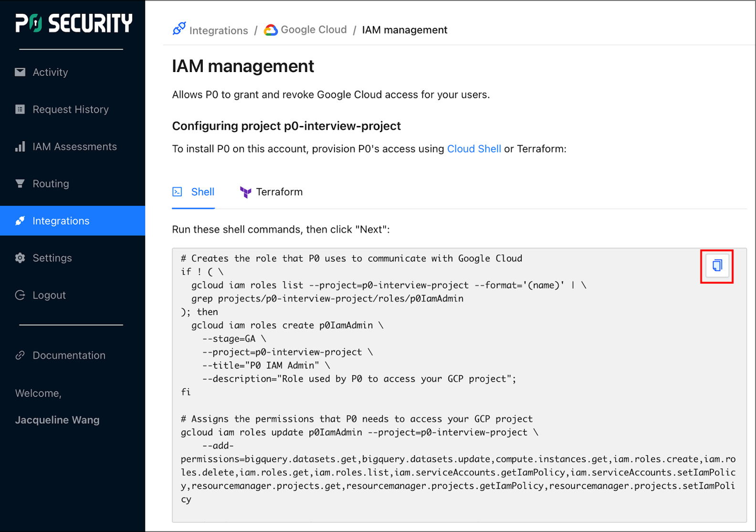The image size is (756, 532).
Task: Click the P0 Security logo
Action: (73, 23)
